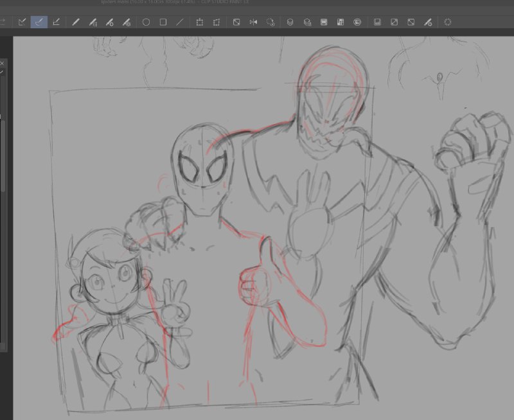Select the ellipse shape icon

coord(146,22)
